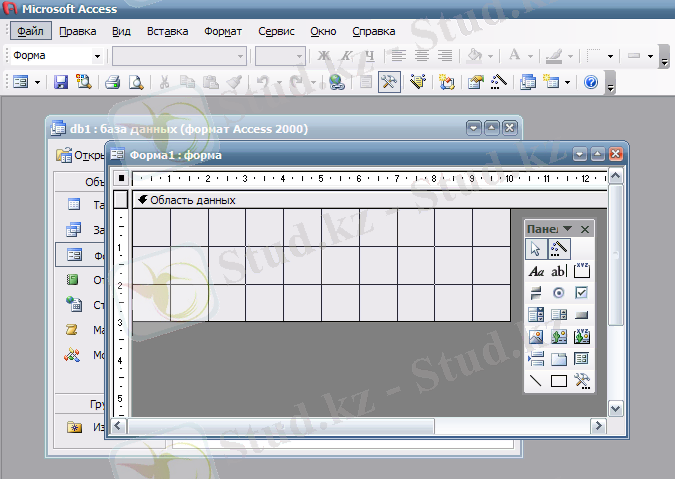Open the Форма object dropdown

coord(97,56)
